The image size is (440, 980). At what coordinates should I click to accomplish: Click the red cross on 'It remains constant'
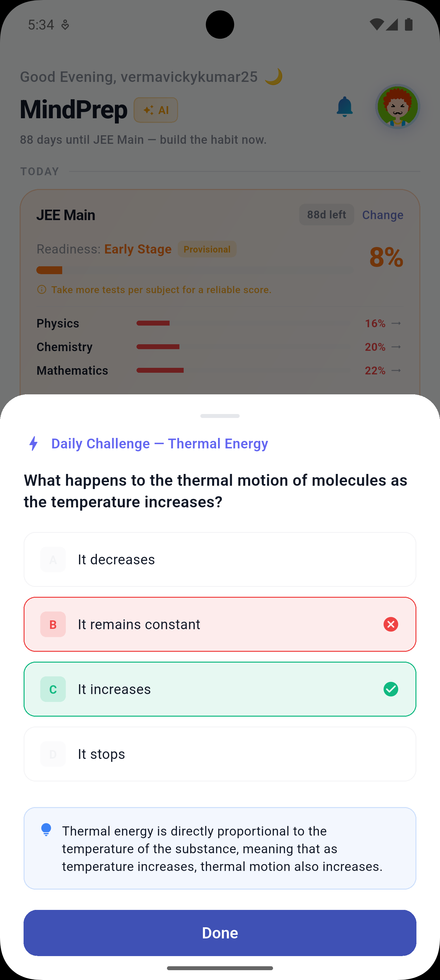391,624
